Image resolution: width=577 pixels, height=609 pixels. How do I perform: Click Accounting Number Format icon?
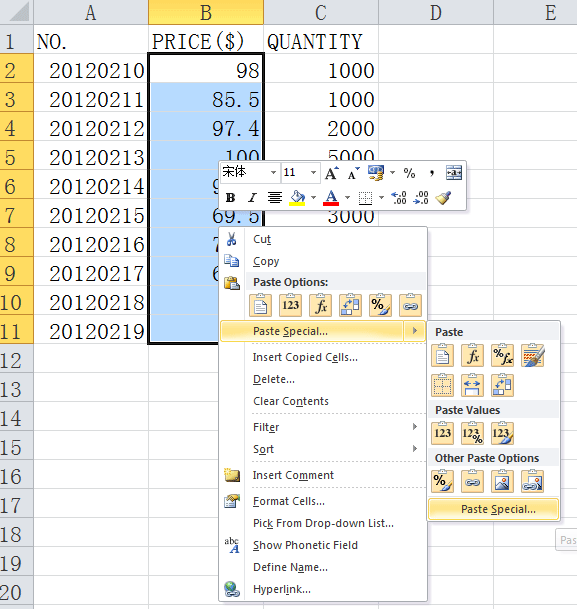[376, 173]
